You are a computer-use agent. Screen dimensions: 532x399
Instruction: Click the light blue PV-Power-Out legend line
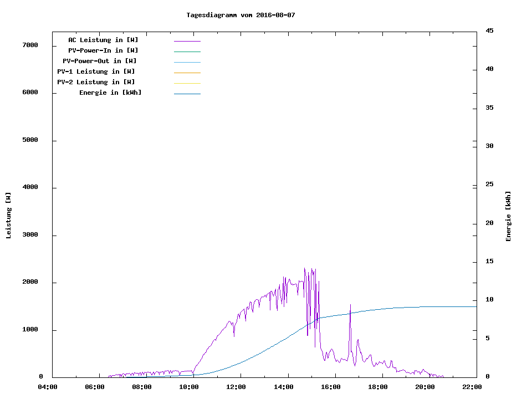click(187, 62)
